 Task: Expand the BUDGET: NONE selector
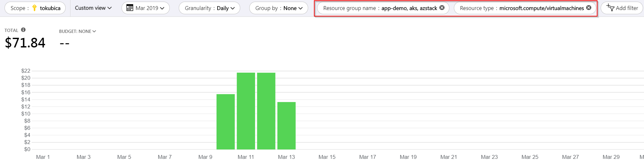click(x=78, y=31)
